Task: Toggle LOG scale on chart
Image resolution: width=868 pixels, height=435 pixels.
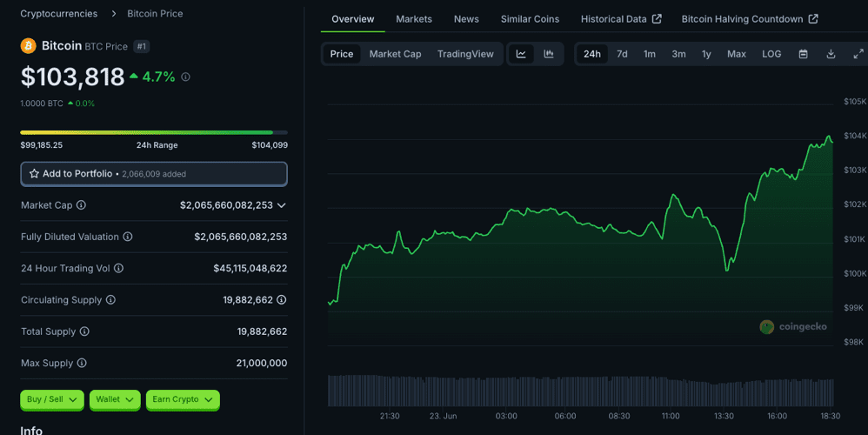Action: (771, 54)
